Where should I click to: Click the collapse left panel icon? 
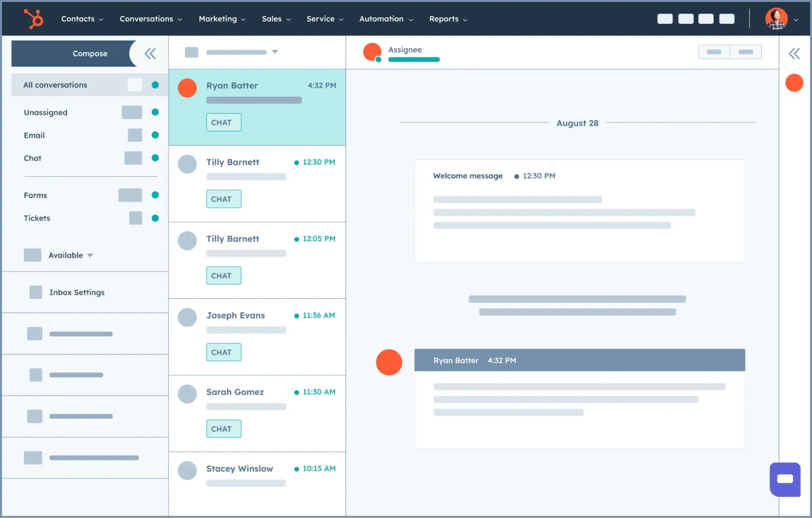[x=150, y=53]
